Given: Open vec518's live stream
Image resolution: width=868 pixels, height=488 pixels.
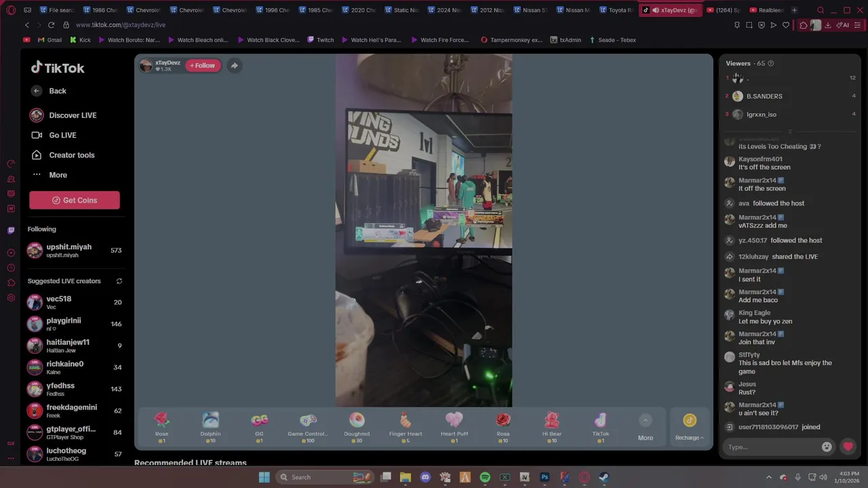Looking at the screenshot, I should point(75,302).
